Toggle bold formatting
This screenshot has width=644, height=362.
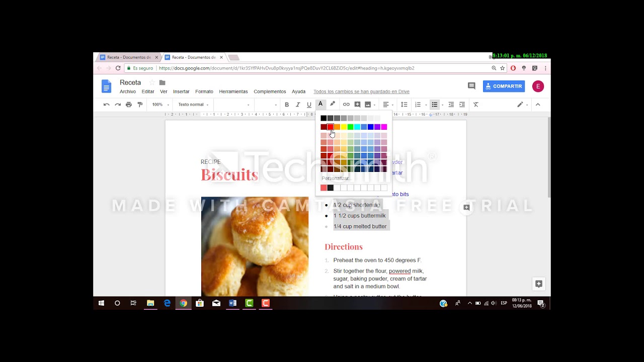pos(287,105)
